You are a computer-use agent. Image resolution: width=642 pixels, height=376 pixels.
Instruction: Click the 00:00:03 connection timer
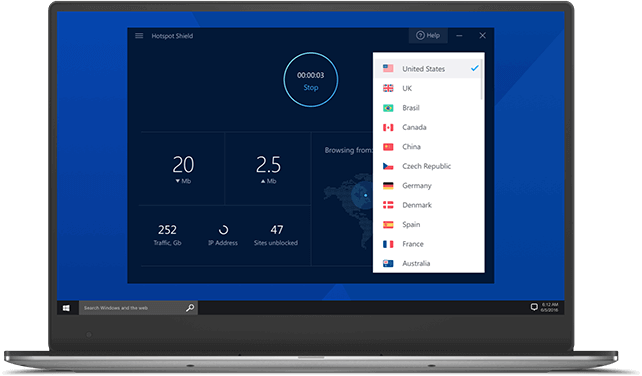[310, 75]
